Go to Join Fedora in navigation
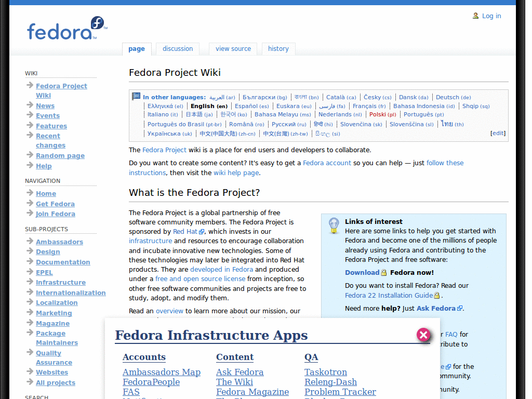This screenshot has height=399, width=532. (x=56, y=214)
